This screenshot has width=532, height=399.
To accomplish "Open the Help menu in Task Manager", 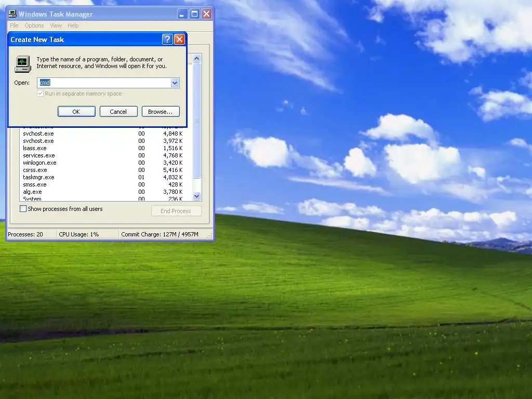I will point(73,25).
